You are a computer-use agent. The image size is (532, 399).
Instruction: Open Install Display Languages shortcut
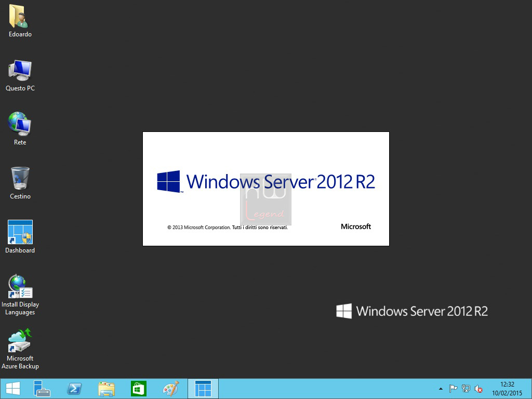pos(20,286)
